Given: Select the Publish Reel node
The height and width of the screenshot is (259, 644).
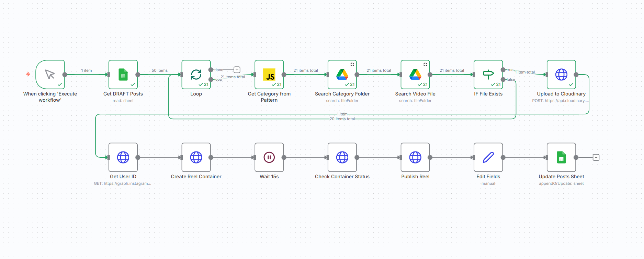Looking at the screenshot, I should [415, 157].
